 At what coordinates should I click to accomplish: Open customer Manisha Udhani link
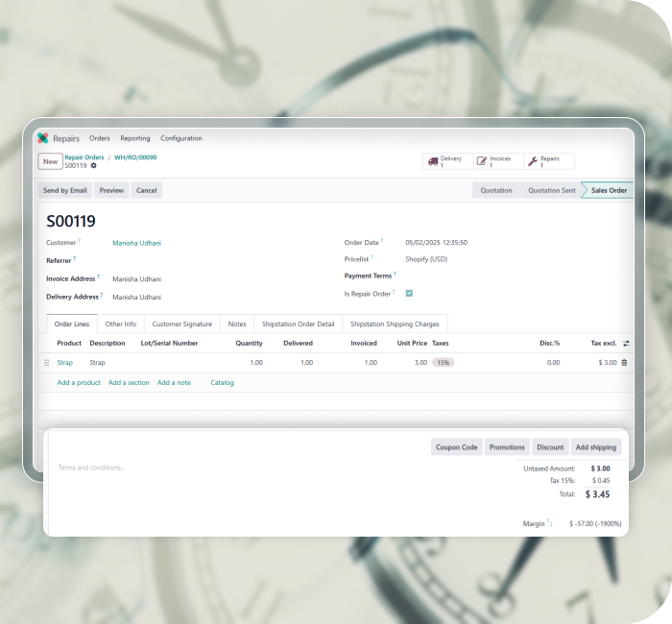coord(136,243)
